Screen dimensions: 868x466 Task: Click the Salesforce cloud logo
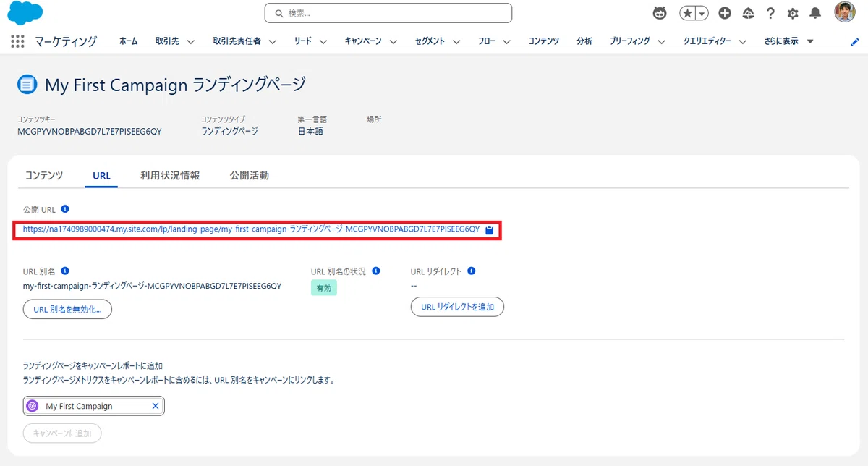click(x=25, y=13)
